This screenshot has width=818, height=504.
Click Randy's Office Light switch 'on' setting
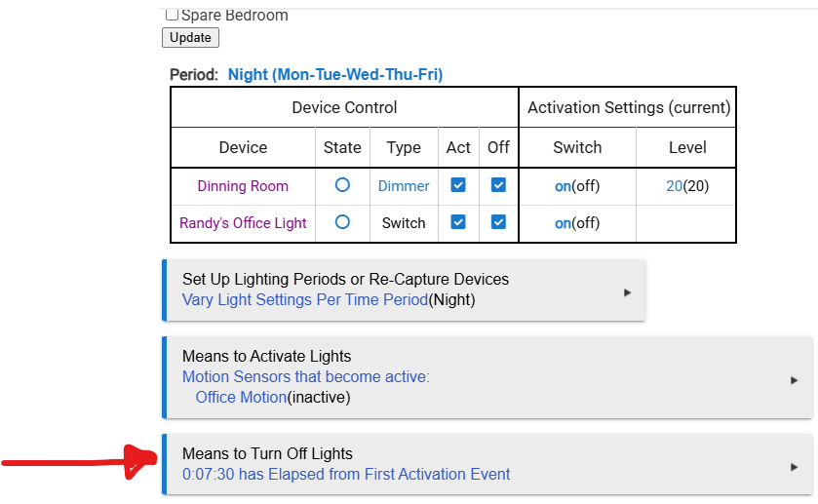tap(563, 223)
